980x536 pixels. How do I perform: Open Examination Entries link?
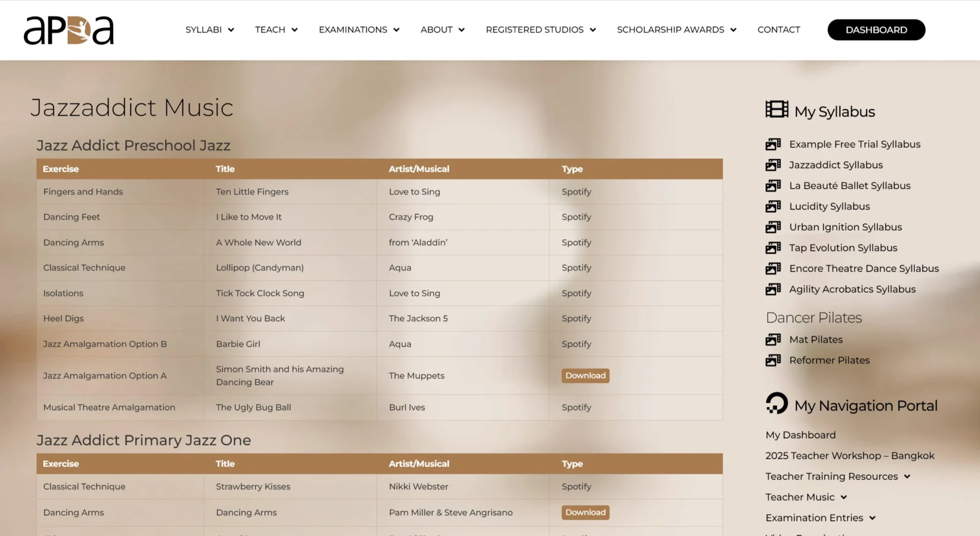coord(814,518)
